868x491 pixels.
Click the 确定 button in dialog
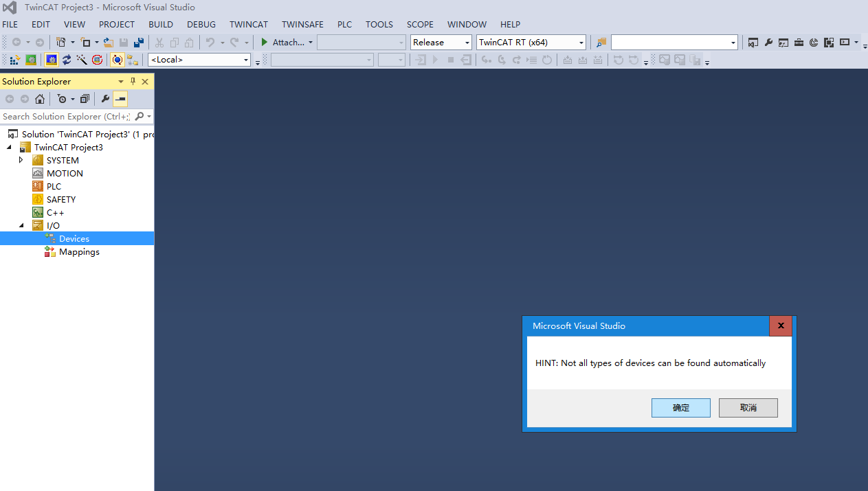(x=681, y=408)
